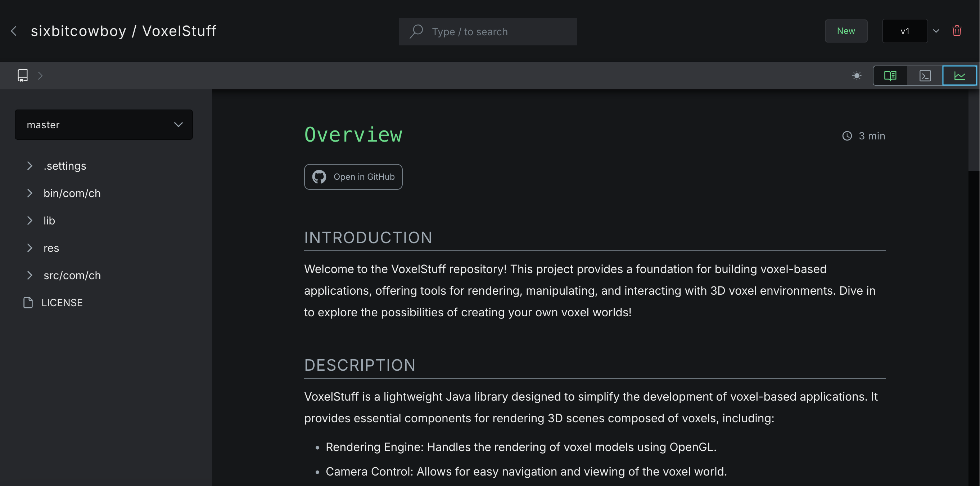Screen dimensions: 980x486
Task: Select the v1 version box
Action: pyautogui.click(x=905, y=31)
